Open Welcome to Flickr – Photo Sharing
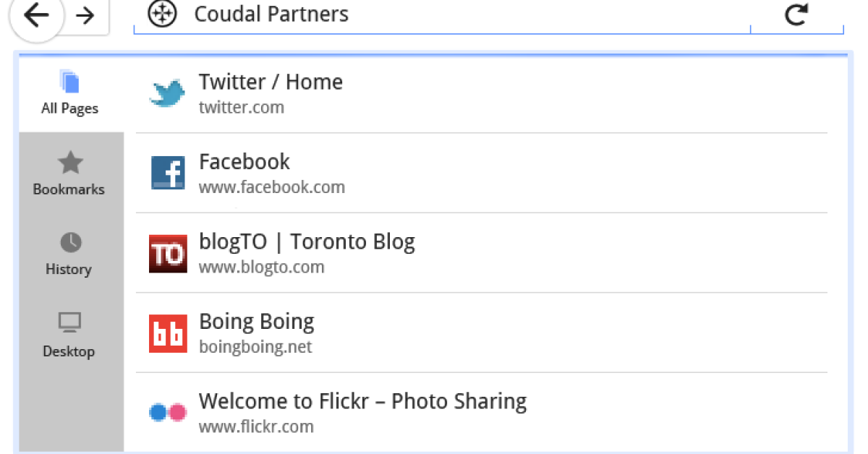The image size is (868, 454). 362,401
